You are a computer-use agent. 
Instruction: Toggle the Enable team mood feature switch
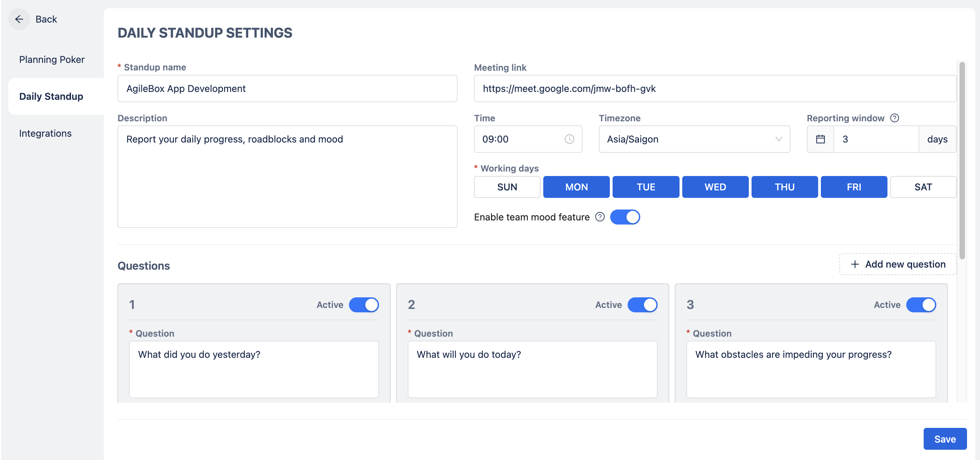click(x=625, y=217)
